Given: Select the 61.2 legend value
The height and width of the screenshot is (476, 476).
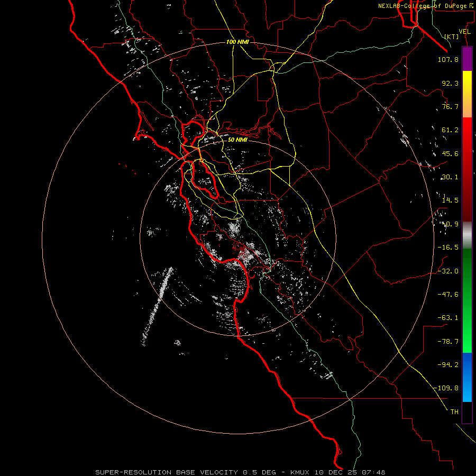Looking at the screenshot, I should [x=450, y=130].
